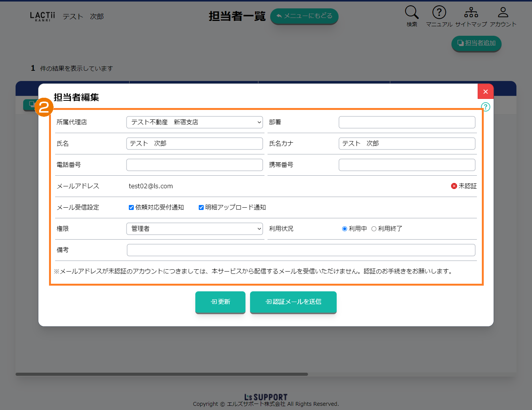The height and width of the screenshot is (410, 532).
Task: Click the LACTii KANRI logo
Action: [43, 16]
